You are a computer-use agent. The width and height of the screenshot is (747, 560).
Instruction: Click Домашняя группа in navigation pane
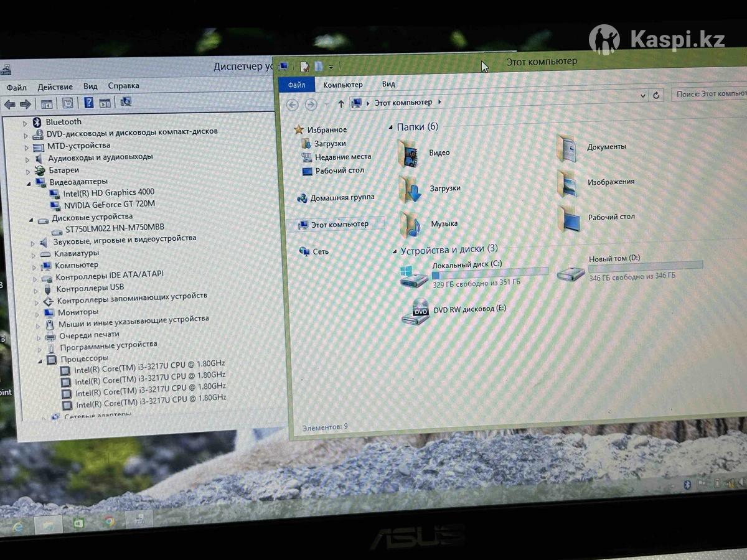pos(342,197)
